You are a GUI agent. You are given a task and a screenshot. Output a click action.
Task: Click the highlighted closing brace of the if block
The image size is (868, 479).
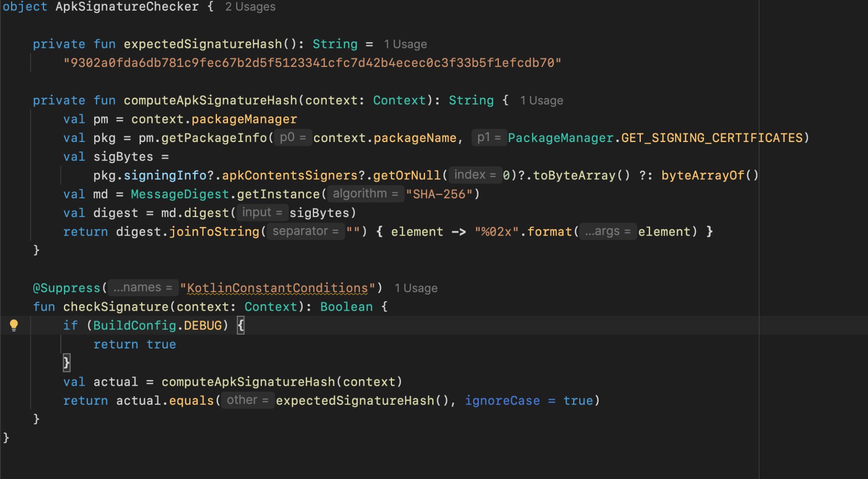(x=66, y=363)
